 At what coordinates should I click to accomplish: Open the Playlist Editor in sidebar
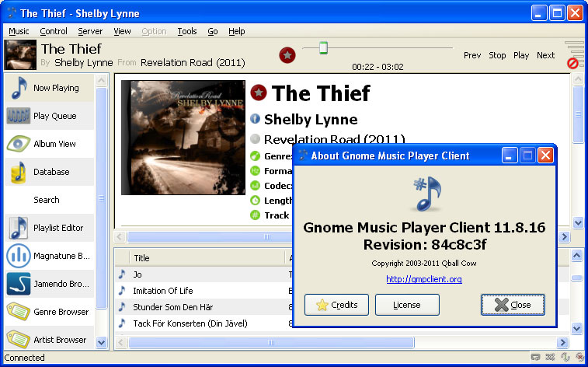(49, 228)
